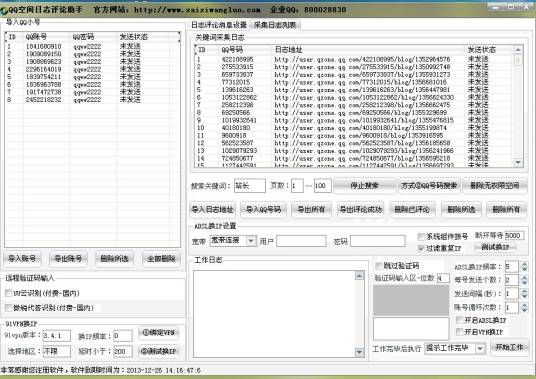Click the 延时小于 field showing 200

coord(123,351)
